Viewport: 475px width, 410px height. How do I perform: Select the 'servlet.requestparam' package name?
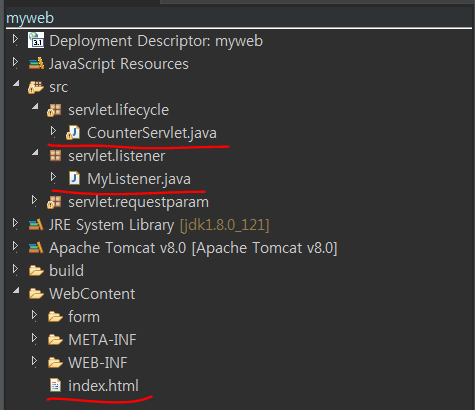(x=139, y=202)
